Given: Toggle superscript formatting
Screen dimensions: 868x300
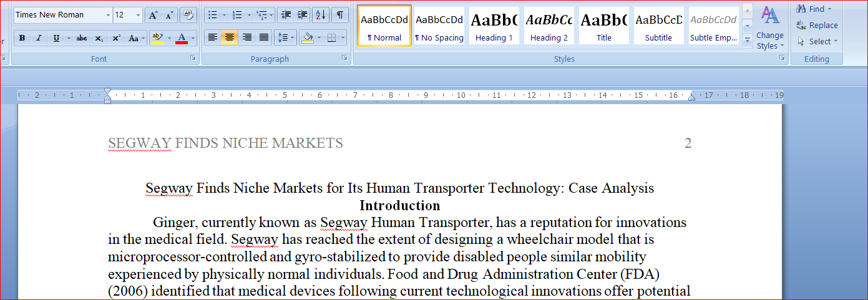Looking at the screenshot, I should point(116,38).
